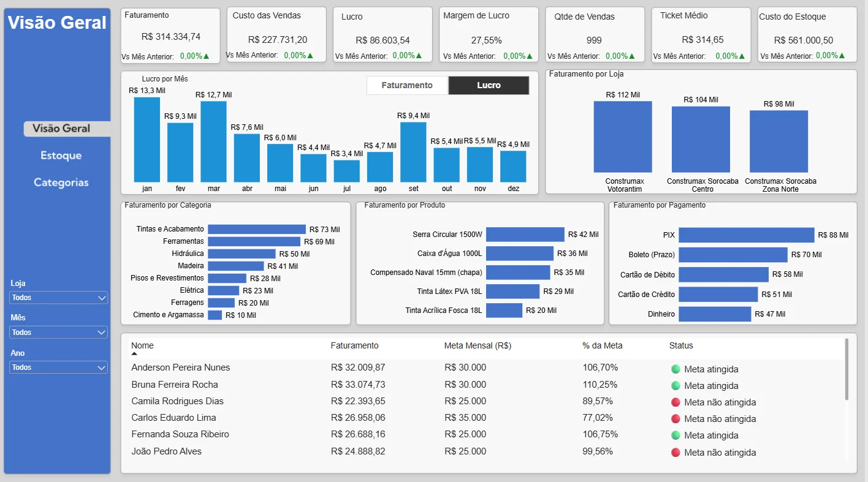Click the green up arrow in Qtde de Vendas card

tap(633, 56)
